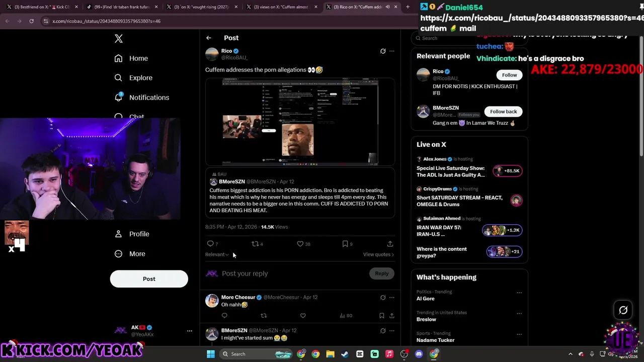644x362 pixels.
Task: Open the Relevant sort dropdown
Action: (217, 254)
